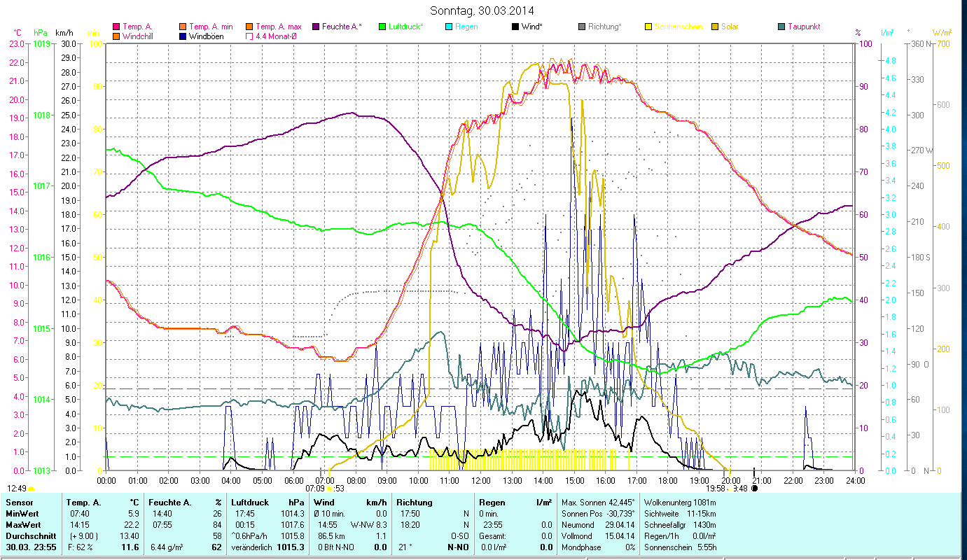Click the current temperature value 11.6
Image resolution: width=967 pixels, height=560 pixels.
pos(130,547)
